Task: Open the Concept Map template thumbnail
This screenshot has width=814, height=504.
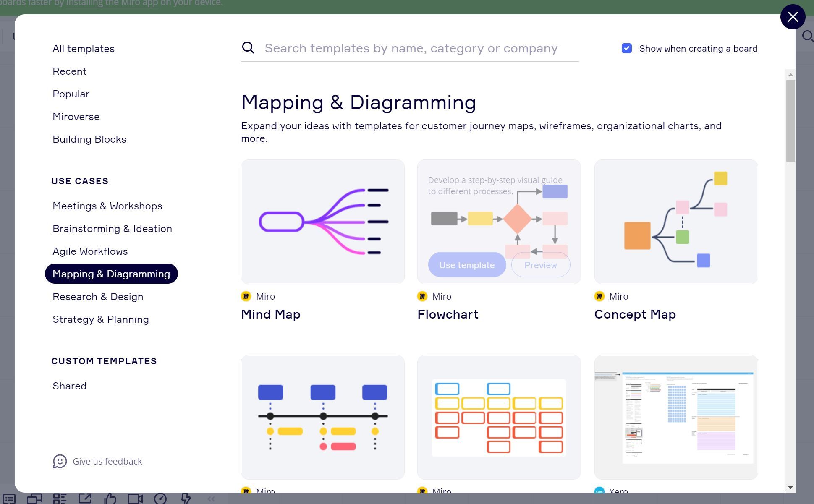Action: 676,222
